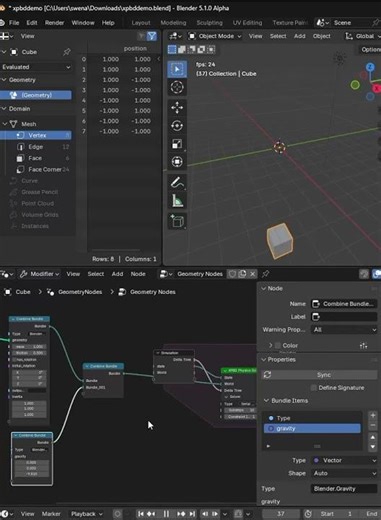Open the node editor Add menu
Image resolution: width=381 pixels, height=520 pixels.
[x=117, y=274]
